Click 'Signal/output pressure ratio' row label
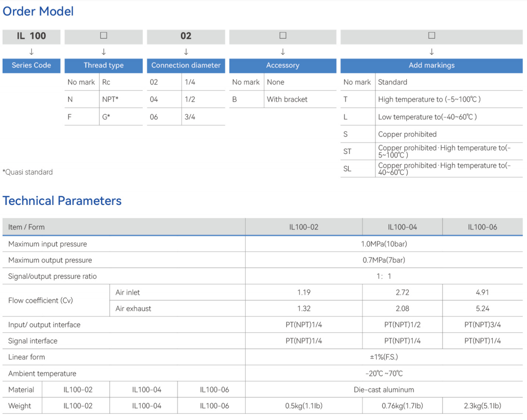The height and width of the screenshot is (420, 527). (52, 276)
